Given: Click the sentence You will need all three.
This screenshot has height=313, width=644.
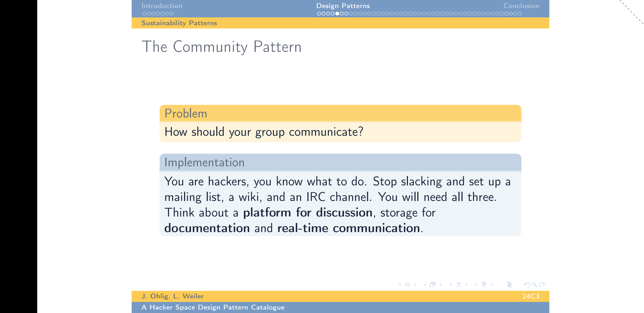Looking at the screenshot, I should tap(437, 197).
